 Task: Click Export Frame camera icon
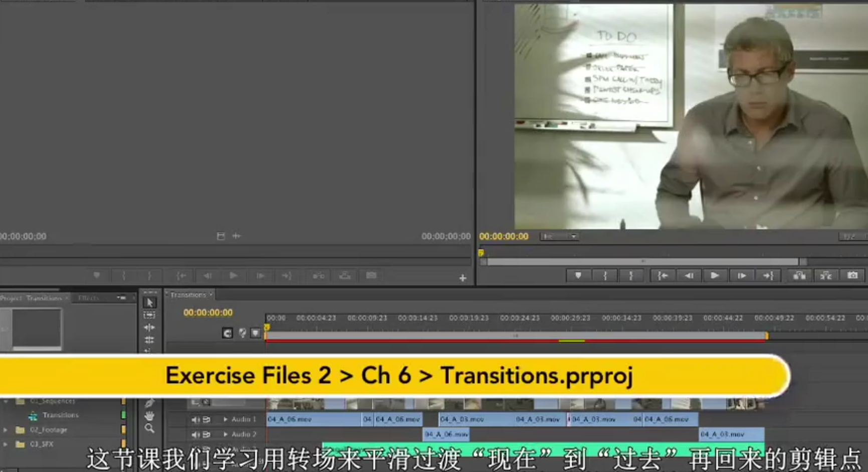pos(852,276)
